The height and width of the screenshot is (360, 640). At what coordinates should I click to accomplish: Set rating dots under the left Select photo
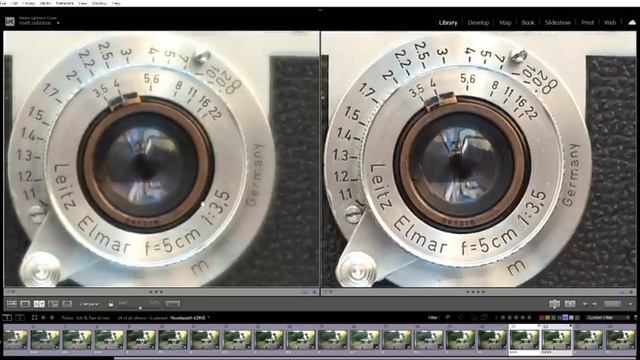[156, 292]
